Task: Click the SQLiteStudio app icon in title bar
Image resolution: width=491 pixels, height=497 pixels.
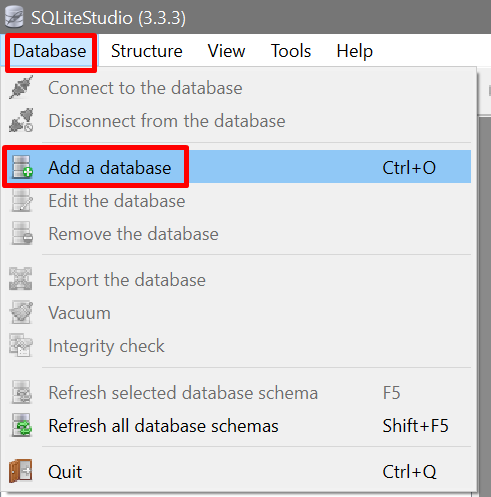Action: (x=14, y=17)
